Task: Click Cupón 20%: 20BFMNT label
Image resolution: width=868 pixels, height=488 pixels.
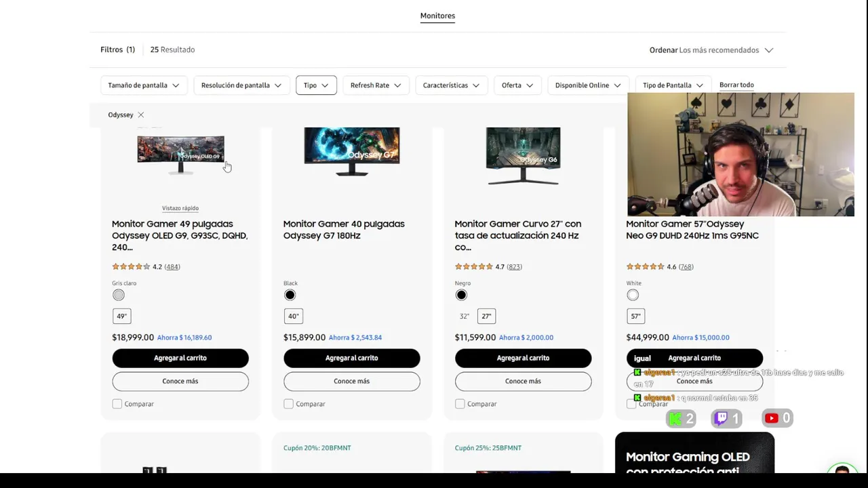Action: 317,448
